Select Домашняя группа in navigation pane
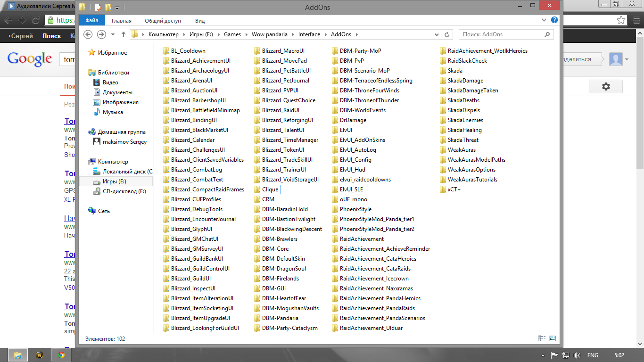644x362 pixels. tap(122, 132)
